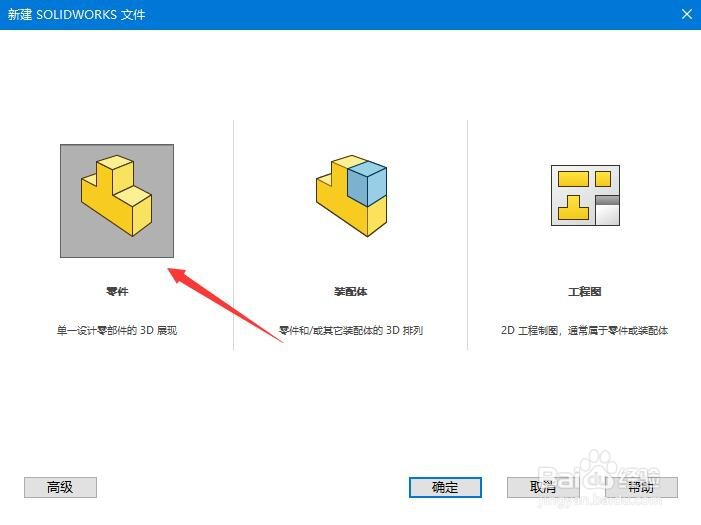Viewport: 701px width, 525px height.
Task: Click the description '单一设计零部件的 3D 展现'
Action: [x=117, y=330]
